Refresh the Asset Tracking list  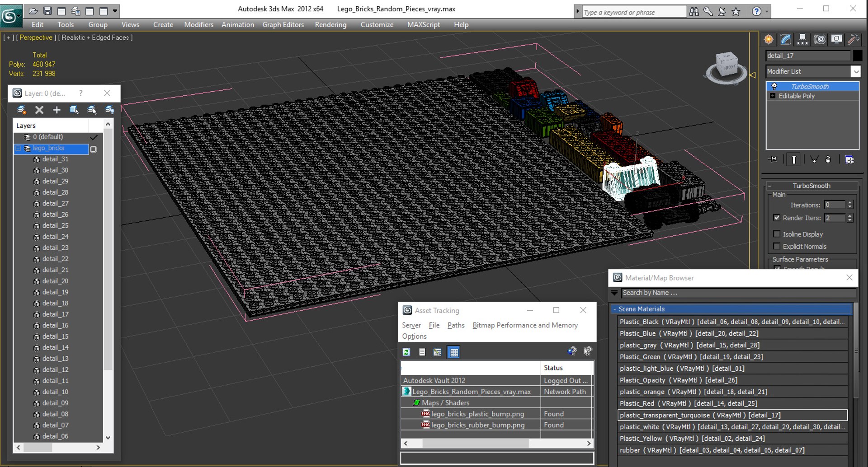click(x=406, y=352)
